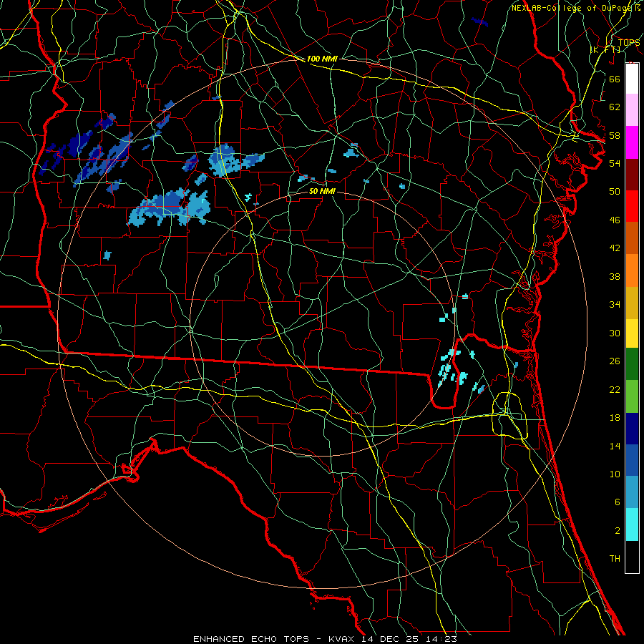644x644 pixels.
Task: Click the '100 NMI' range ring label
Action: coord(322,59)
